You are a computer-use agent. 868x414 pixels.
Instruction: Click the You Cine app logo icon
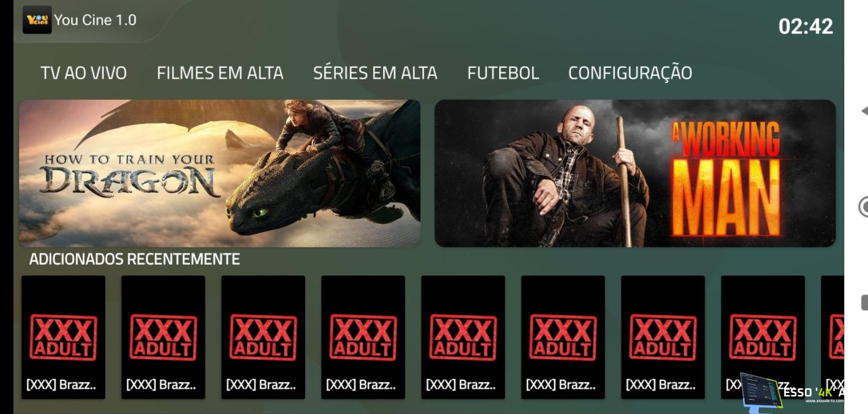click(x=37, y=20)
